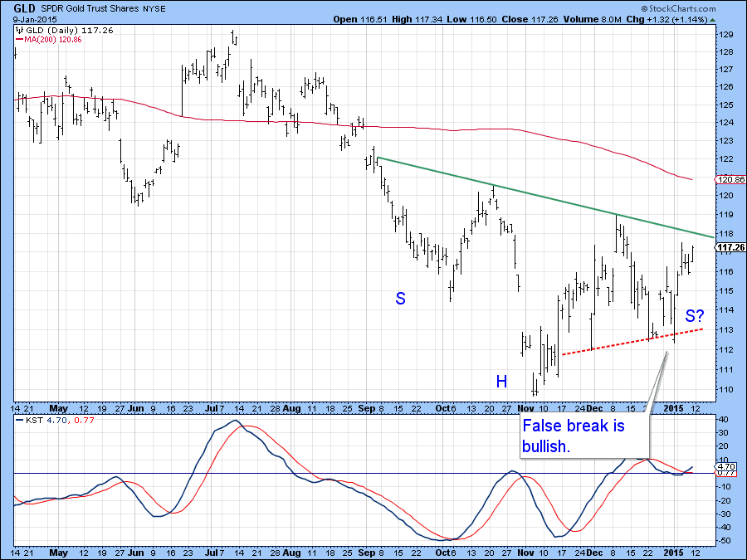Click the bar-chart icon beside GLD (Daily) legend
The height and width of the screenshot is (560, 747).
pos(20,31)
